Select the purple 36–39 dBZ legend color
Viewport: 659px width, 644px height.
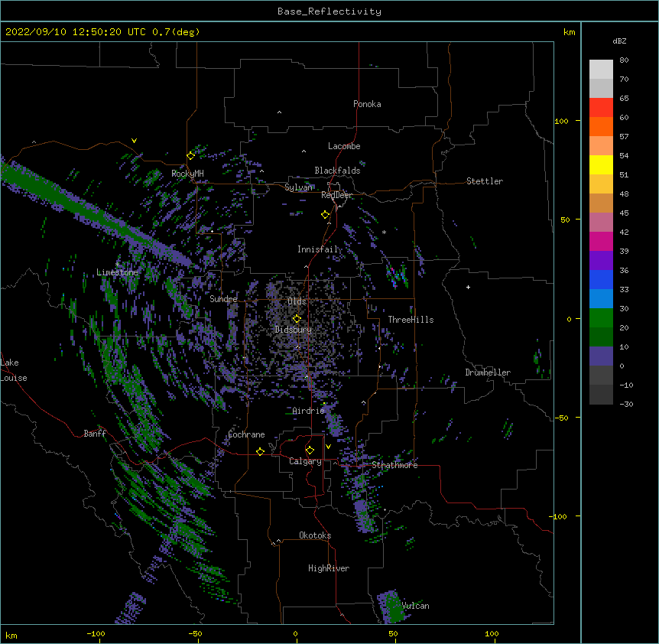click(601, 261)
